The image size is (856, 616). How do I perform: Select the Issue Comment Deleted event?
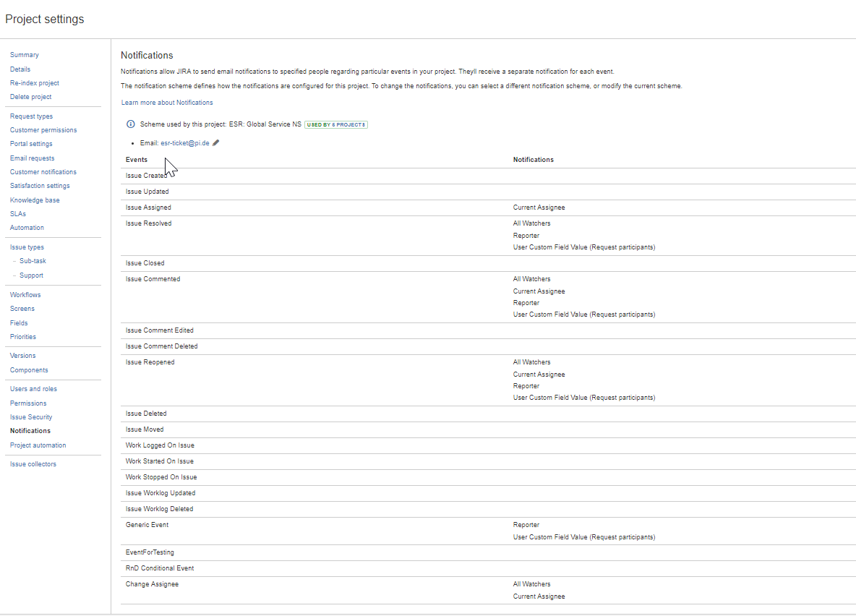488,346
